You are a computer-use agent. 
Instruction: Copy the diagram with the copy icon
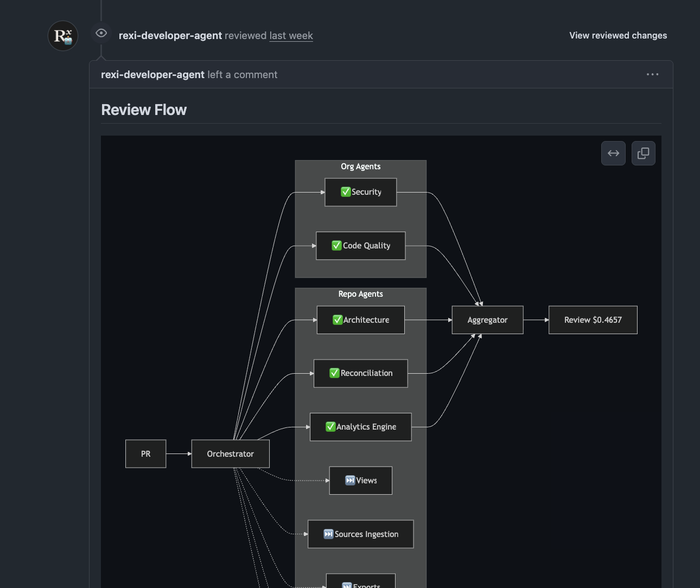(x=644, y=154)
